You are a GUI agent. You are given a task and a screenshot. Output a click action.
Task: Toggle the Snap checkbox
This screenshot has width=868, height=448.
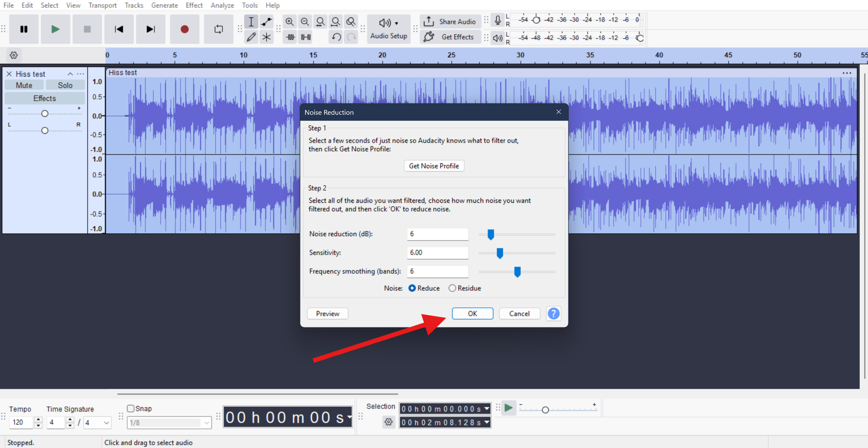pyautogui.click(x=131, y=408)
